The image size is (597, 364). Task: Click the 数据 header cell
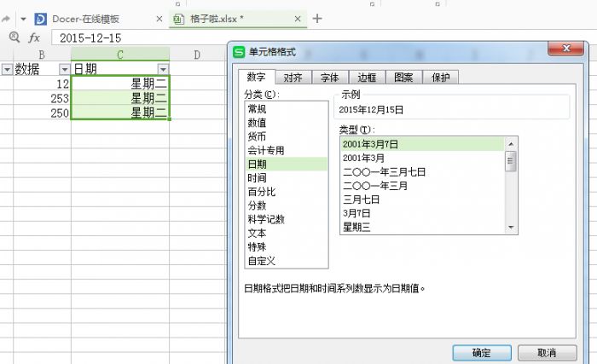tap(42, 69)
